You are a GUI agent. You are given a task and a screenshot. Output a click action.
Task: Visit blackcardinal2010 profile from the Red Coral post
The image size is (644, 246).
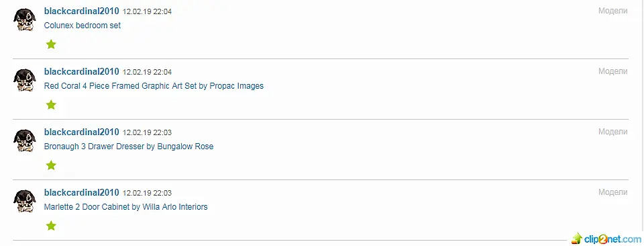[81, 71]
